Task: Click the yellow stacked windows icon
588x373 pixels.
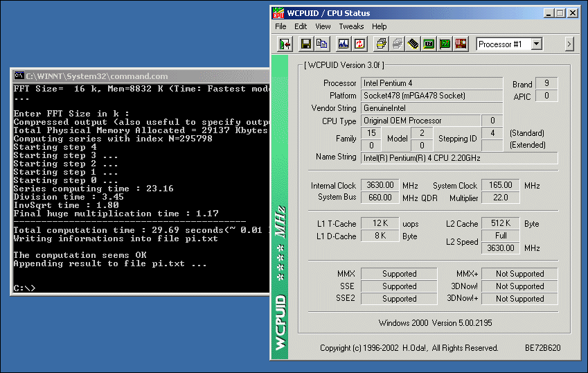Action: pos(382,44)
